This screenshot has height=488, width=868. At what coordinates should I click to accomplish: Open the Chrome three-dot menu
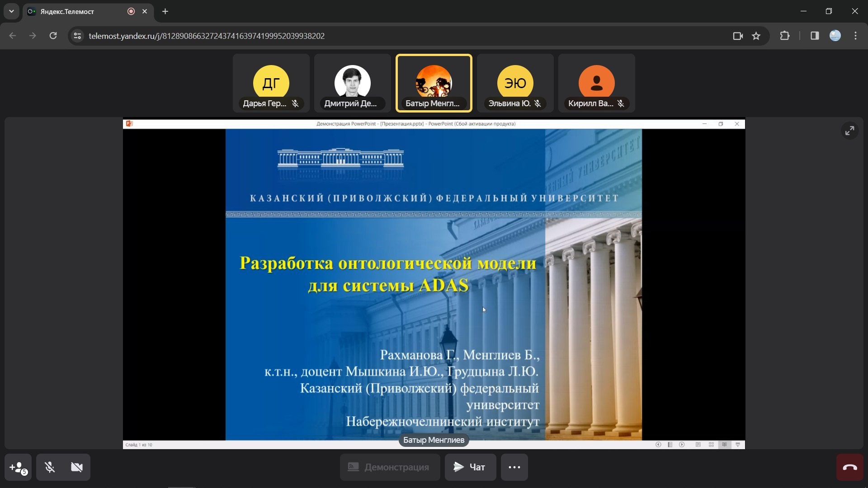click(x=855, y=36)
